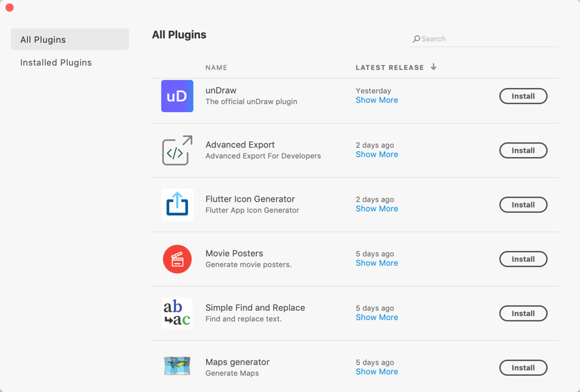Open Show More for Maps generator

click(x=377, y=372)
